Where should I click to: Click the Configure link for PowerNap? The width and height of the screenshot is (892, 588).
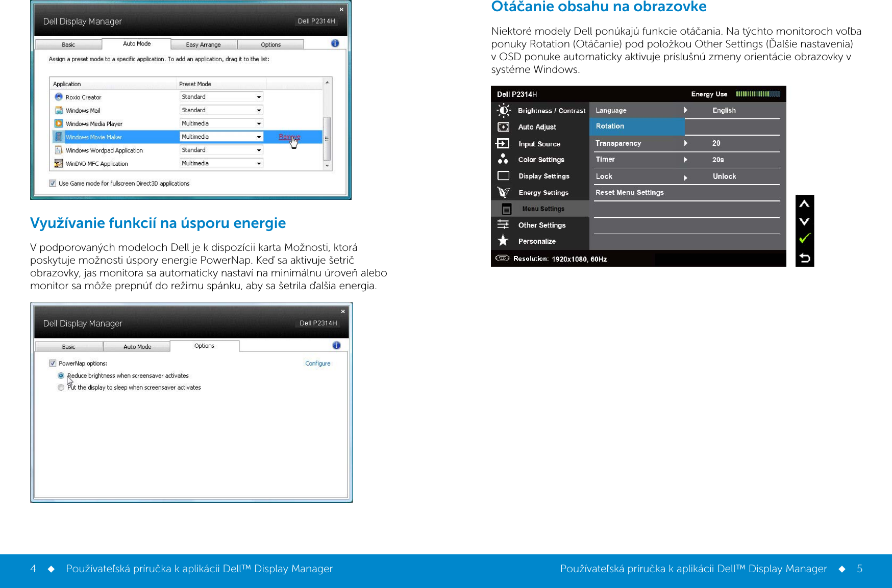[318, 363]
